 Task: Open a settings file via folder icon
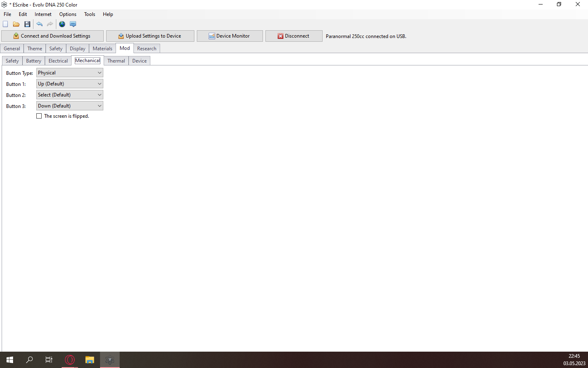16,24
